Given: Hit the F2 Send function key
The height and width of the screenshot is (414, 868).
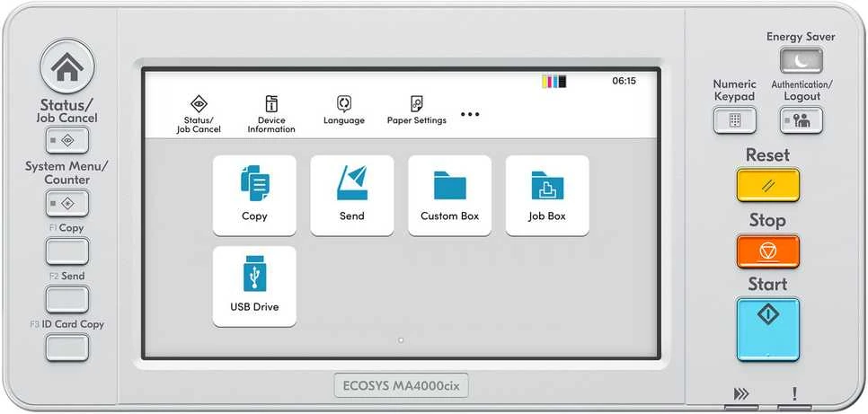Looking at the screenshot, I should 67,299.
